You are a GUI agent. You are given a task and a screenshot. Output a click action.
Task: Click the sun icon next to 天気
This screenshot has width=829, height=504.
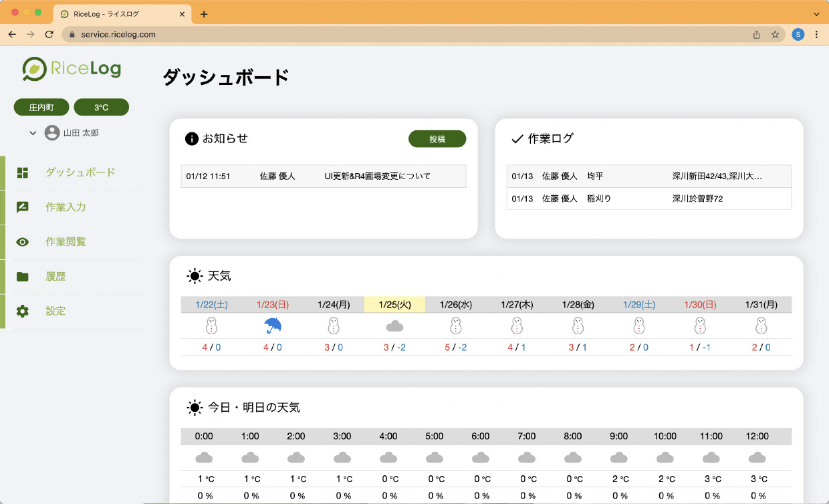[x=195, y=276]
